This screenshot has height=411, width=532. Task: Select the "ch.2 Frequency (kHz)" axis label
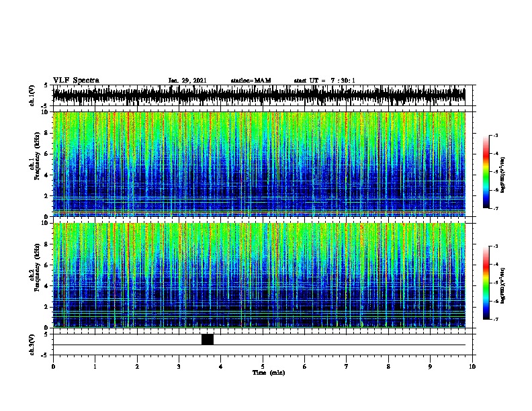coord(34,267)
